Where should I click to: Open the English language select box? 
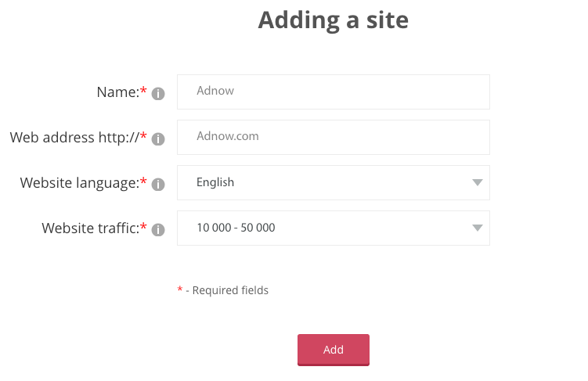pyautogui.click(x=334, y=182)
